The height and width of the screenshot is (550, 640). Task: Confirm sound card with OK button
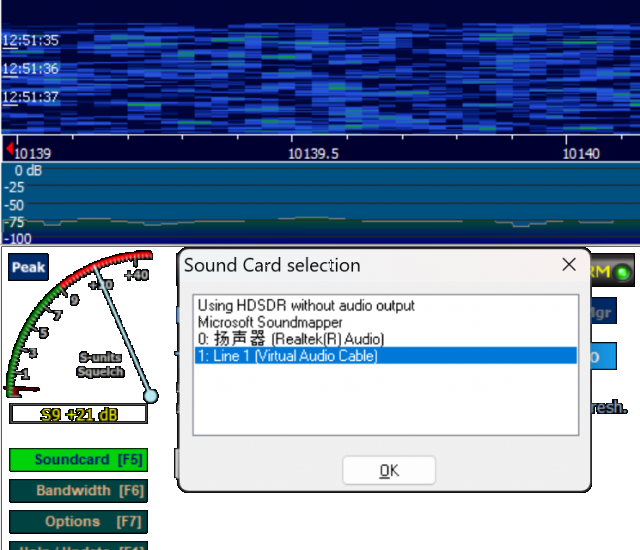[x=389, y=470]
